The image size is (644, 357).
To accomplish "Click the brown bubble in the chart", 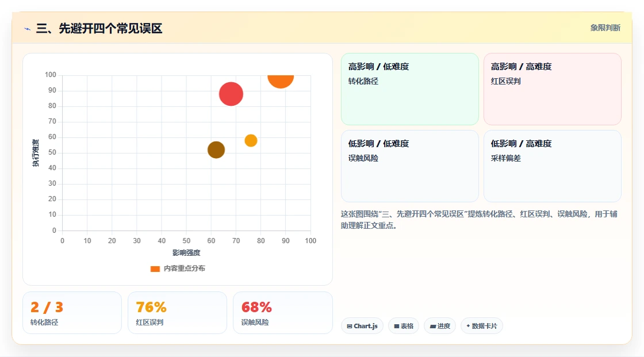I will 216,150.
